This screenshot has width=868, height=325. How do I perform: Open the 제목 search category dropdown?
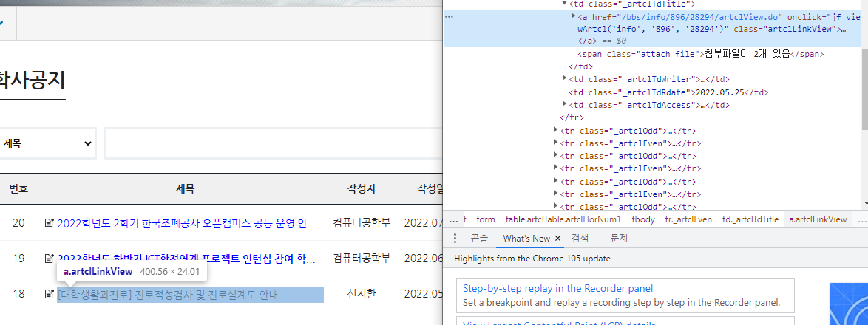click(x=47, y=143)
